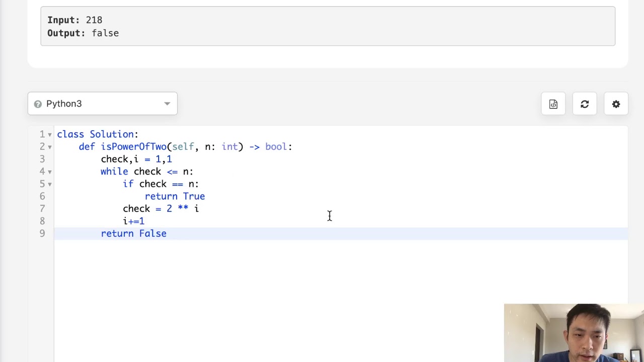
Task: Click the webcam video thumbnail
Action: click(574, 332)
